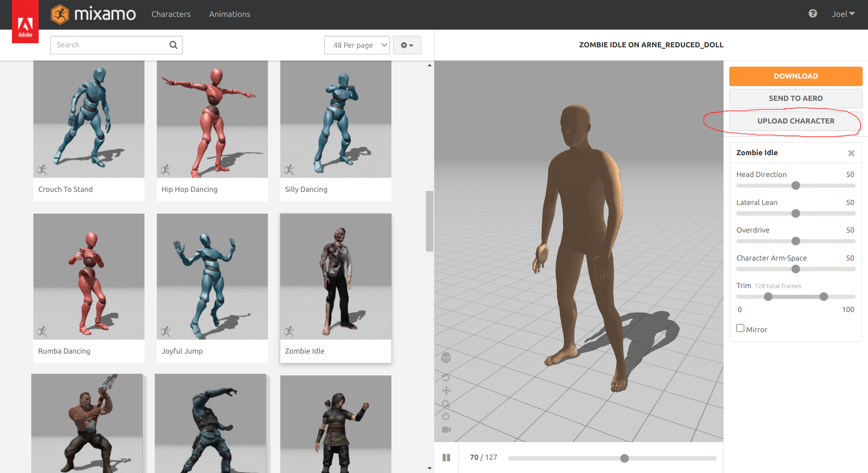Click the Silly Dancing label
The width and height of the screenshot is (868, 473).
306,189
